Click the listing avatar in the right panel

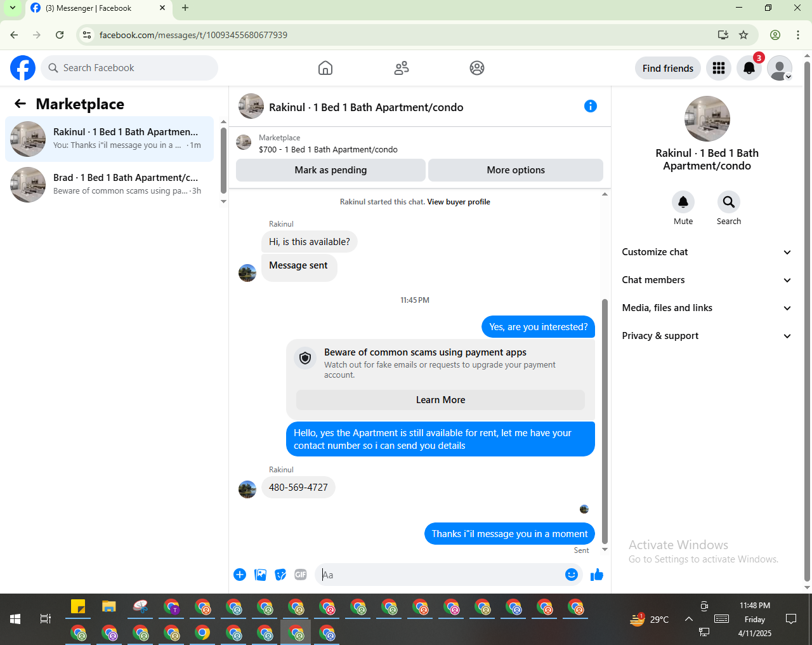(x=707, y=119)
